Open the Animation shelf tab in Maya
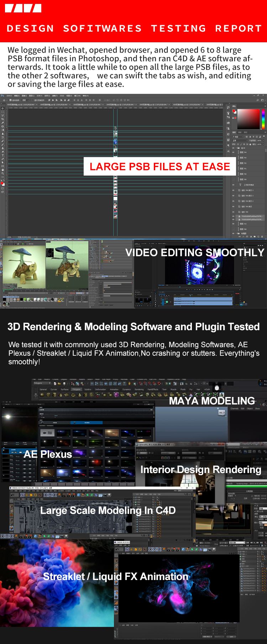This screenshot has width=267, height=644. pyautogui.click(x=114, y=390)
